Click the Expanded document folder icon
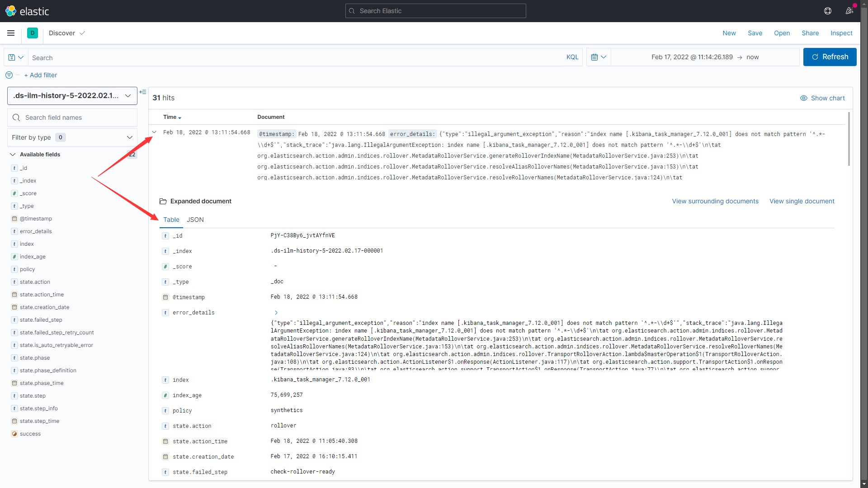The image size is (868, 488). tap(163, 202)
